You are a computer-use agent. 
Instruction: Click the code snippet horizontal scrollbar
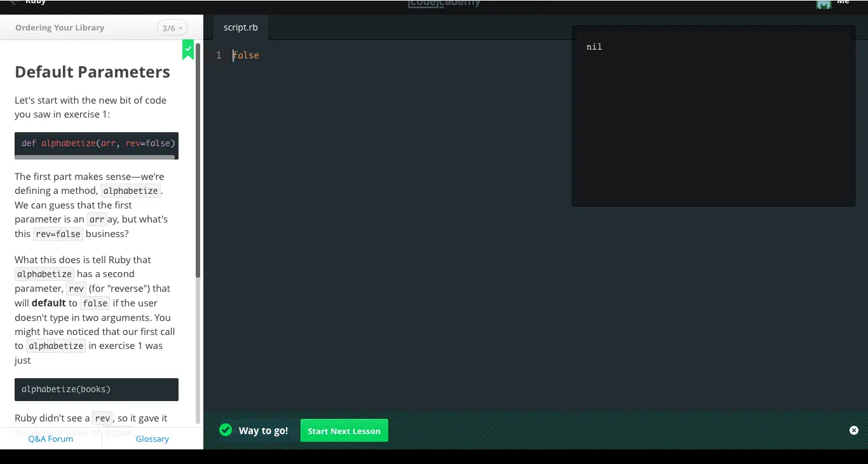95,157
